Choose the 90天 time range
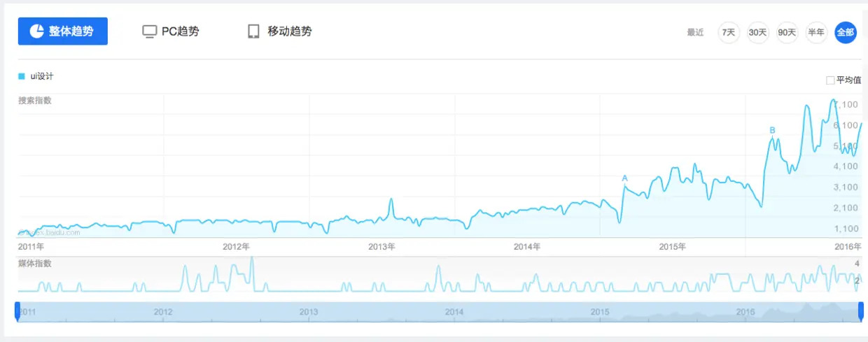The image size is (868, 342). click(x=787, y=32)
